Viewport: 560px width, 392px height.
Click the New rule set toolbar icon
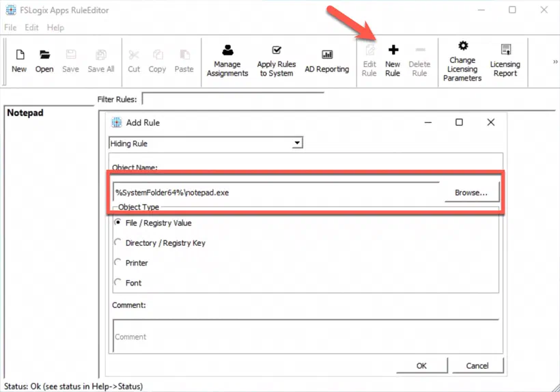tap(20, 55)
